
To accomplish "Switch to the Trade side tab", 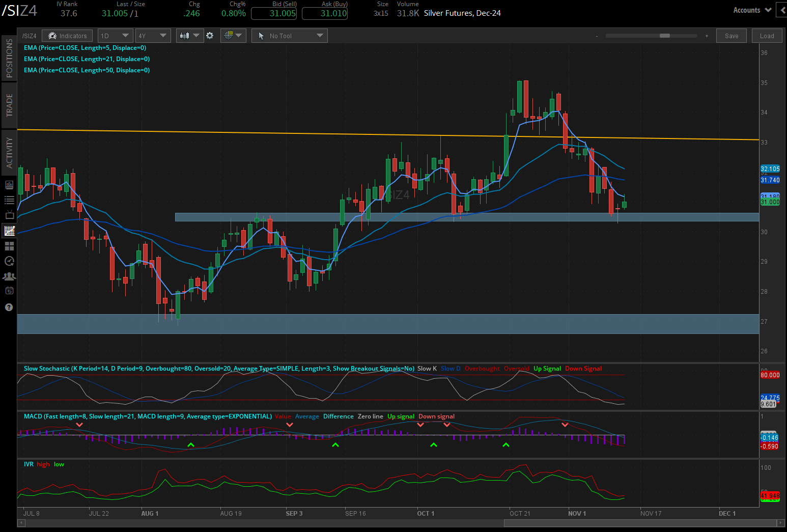I will click(9, 105).
